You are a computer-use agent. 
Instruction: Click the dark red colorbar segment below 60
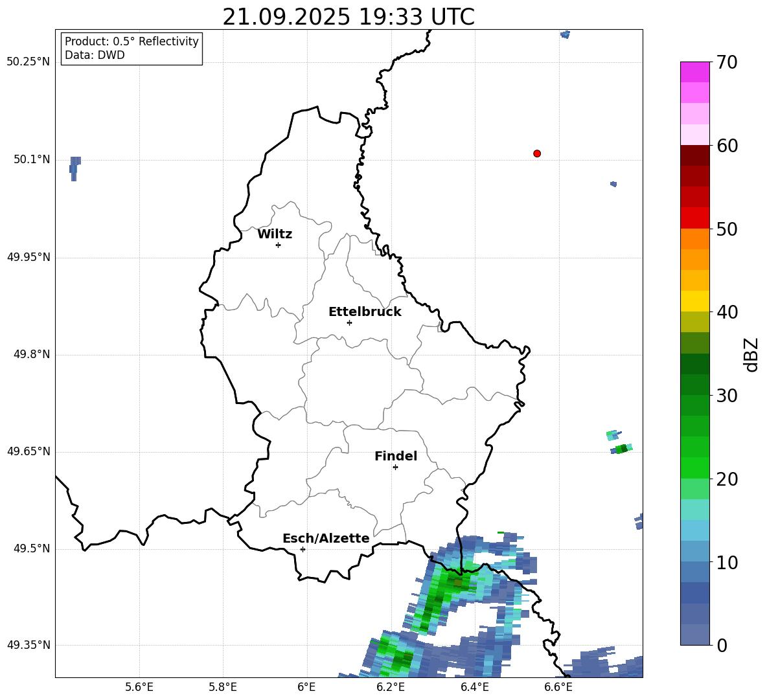(x=694, y=155)
